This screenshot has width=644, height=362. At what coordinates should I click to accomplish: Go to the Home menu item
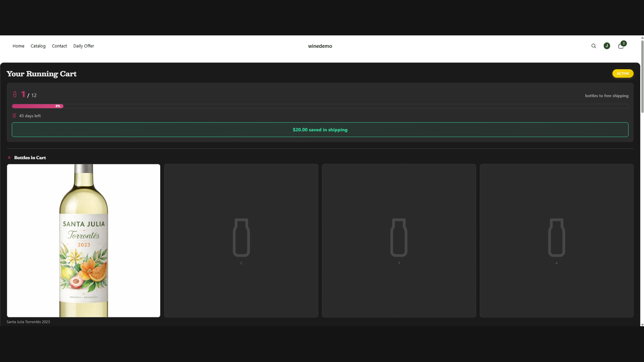[19, 46]
